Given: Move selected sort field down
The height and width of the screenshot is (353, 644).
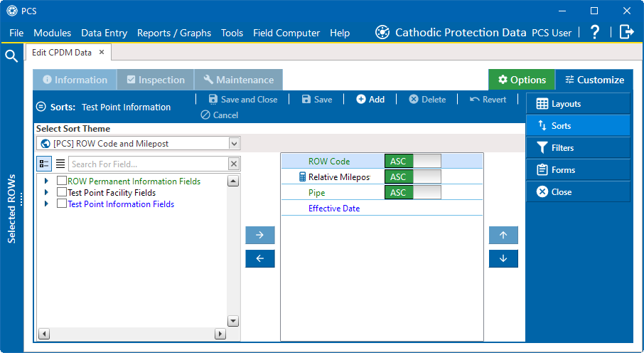Looking at the screenshot, I should tap(503, 258).
